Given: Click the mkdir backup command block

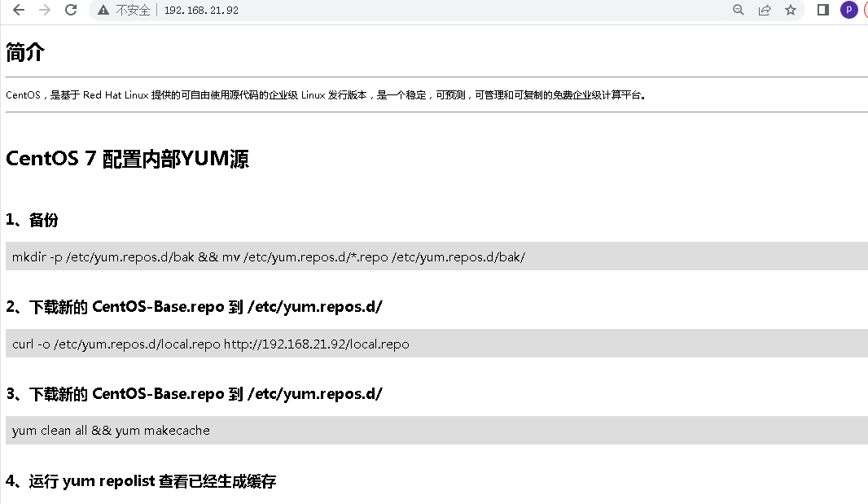Looking at the screenshot, I should coord(436,256).
